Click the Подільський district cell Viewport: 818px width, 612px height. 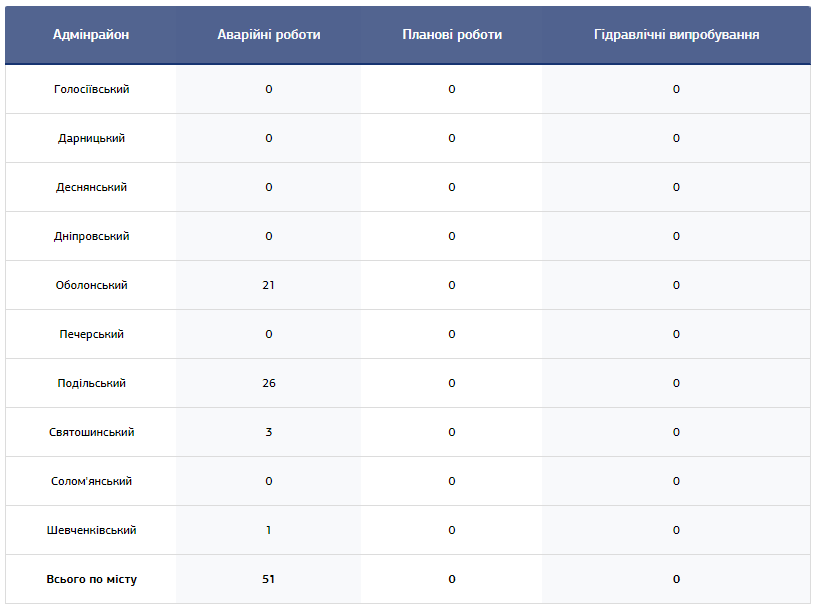click(91, 384)
